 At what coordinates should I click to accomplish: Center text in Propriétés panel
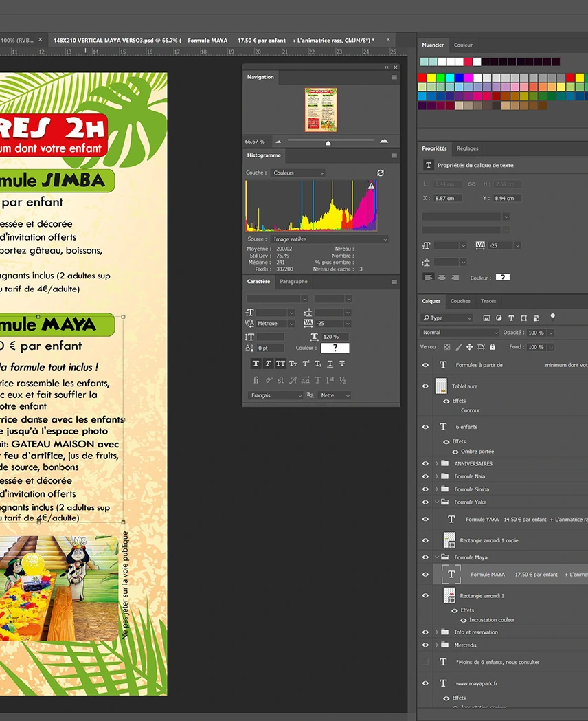(442, 278)
